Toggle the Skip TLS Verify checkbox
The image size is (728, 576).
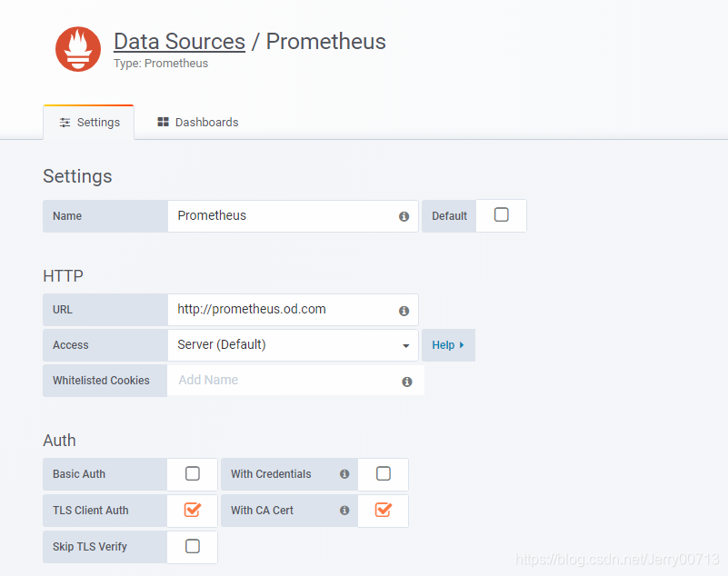pos(193,546)
